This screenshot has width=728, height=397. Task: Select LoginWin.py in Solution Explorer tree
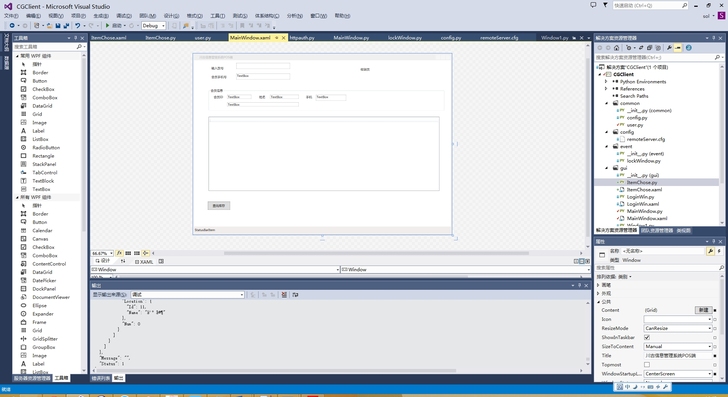[x=640, y=197]
